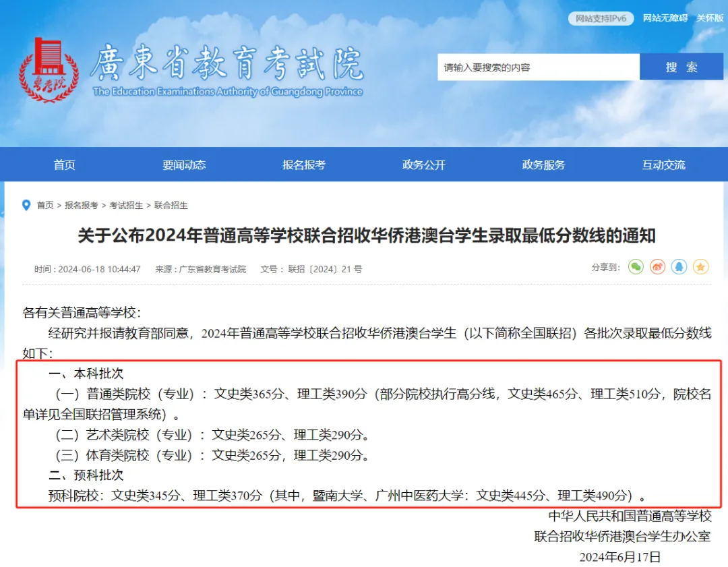
Task: Click inside the search input field
Action: pyautogui.click(x=539, y=67)
